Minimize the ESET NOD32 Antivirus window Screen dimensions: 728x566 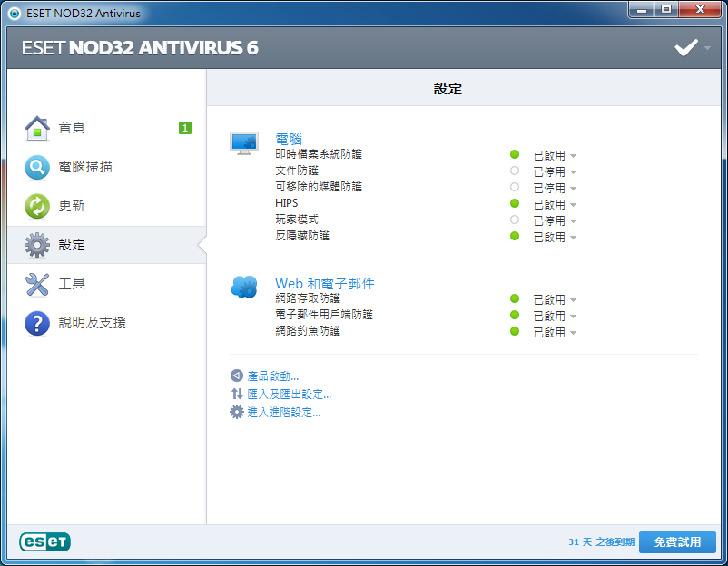pyautogui.click(x=642, y=9)
